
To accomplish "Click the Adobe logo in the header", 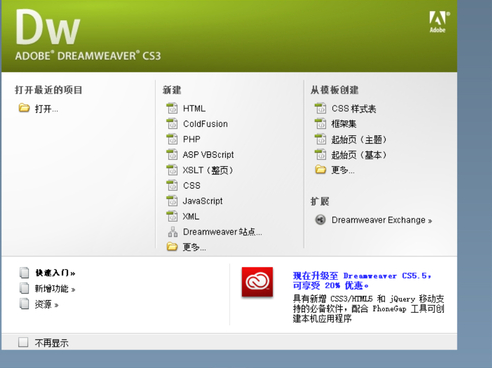I will [x=439, y=22].
